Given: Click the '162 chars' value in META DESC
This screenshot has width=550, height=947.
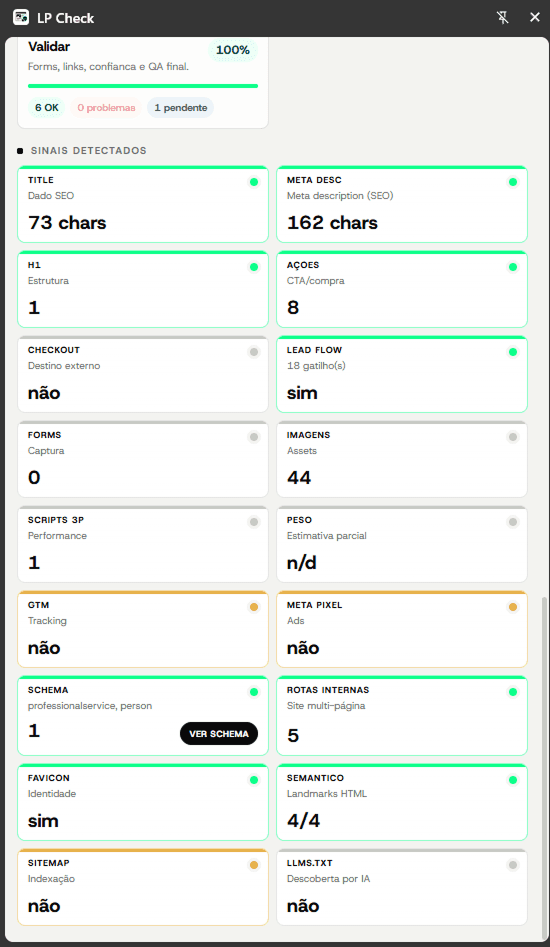Looking at the screenshot, I should coord(332,223).
